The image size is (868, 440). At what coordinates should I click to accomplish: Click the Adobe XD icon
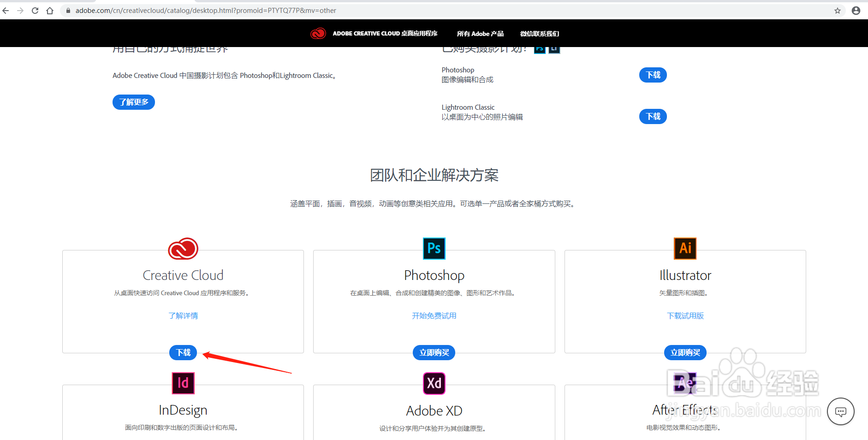[x=434, y=383]
